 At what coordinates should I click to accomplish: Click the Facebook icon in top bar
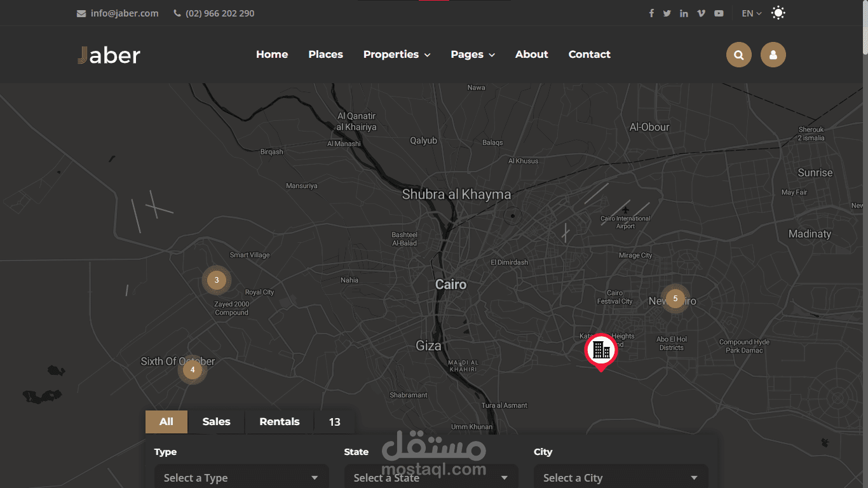[x=651, y=13]
